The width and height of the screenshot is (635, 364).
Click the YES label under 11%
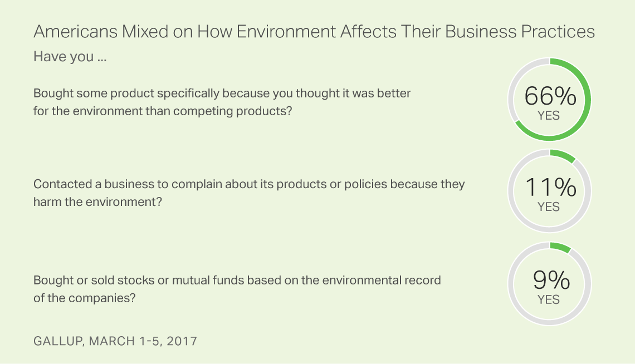[x=549, y=207]
